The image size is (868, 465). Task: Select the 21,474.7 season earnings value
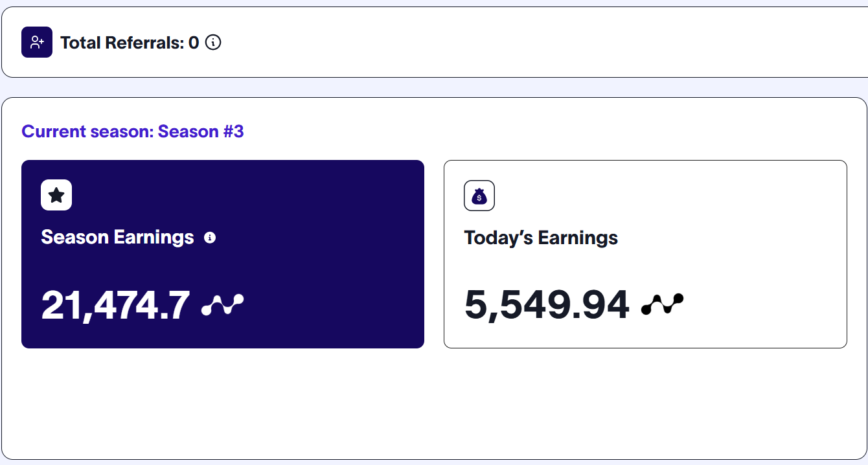click(115, 305)
